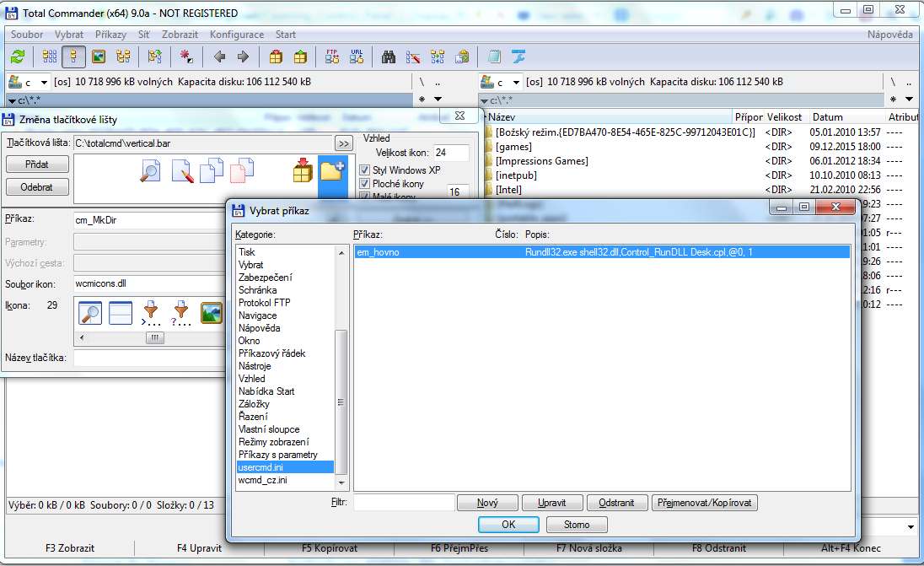Click the binoculars search files icon
924x566 pixels.
[389, 57]
